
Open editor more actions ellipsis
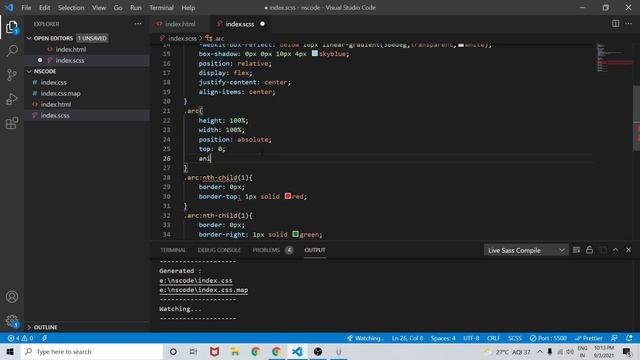pos(629,24)
